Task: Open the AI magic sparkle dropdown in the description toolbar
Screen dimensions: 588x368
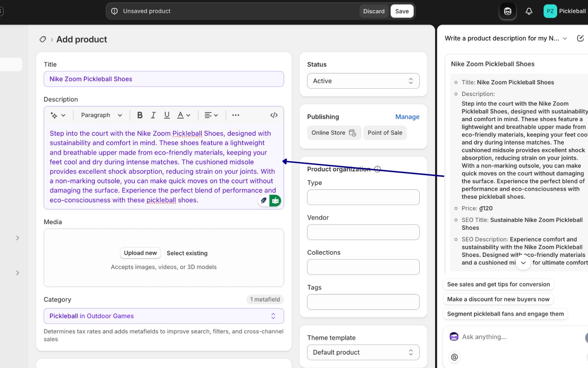Action: [x=58, y=115]
